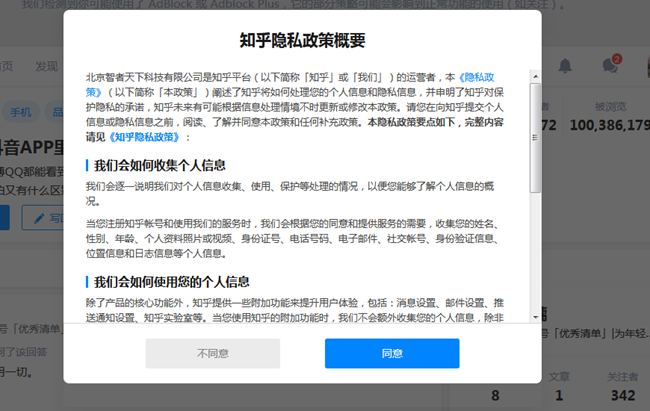This screenshot has height=411, width=650.
Task: Click the gray 不同意 disagree button
Action: pos(213,353)
